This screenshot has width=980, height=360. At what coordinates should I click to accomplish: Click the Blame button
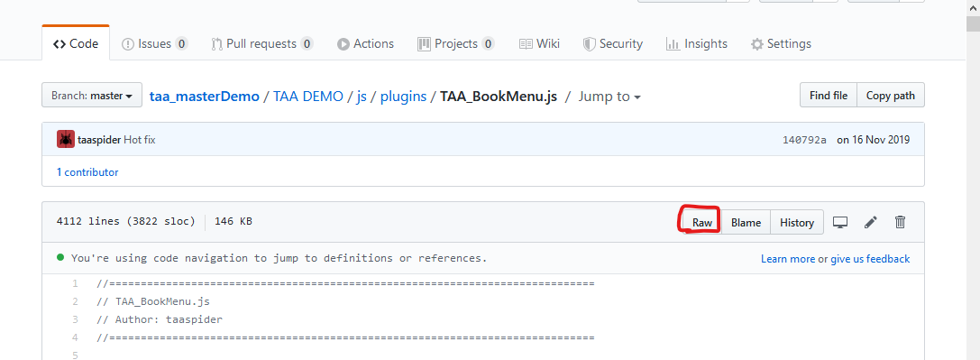tap(746, 223)
